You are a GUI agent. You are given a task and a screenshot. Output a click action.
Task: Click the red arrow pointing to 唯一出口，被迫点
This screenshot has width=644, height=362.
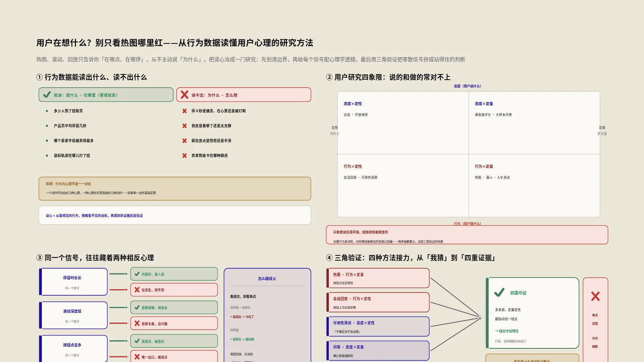tap(118, 357)
